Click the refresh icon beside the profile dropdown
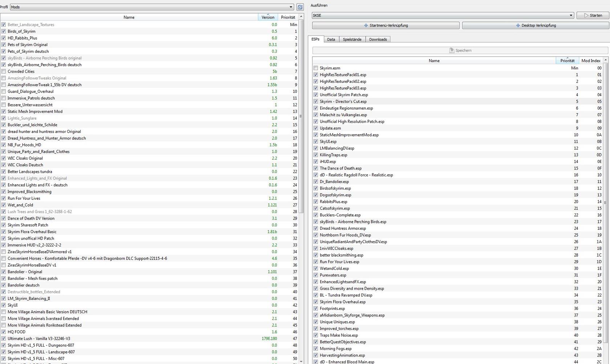Image resolution: width=610 pixels, height=364 pixels. point(300,7)
